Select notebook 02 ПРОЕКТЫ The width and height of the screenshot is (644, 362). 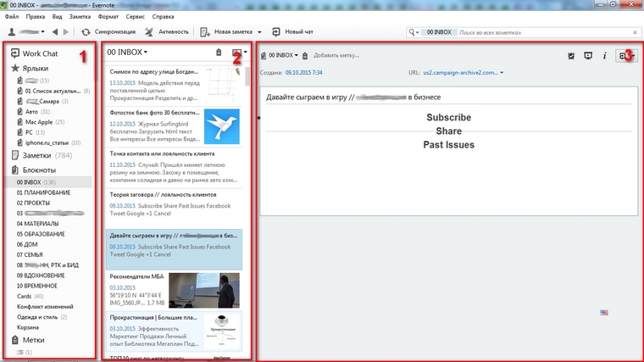pyautogui.click(x=33, y=203)
